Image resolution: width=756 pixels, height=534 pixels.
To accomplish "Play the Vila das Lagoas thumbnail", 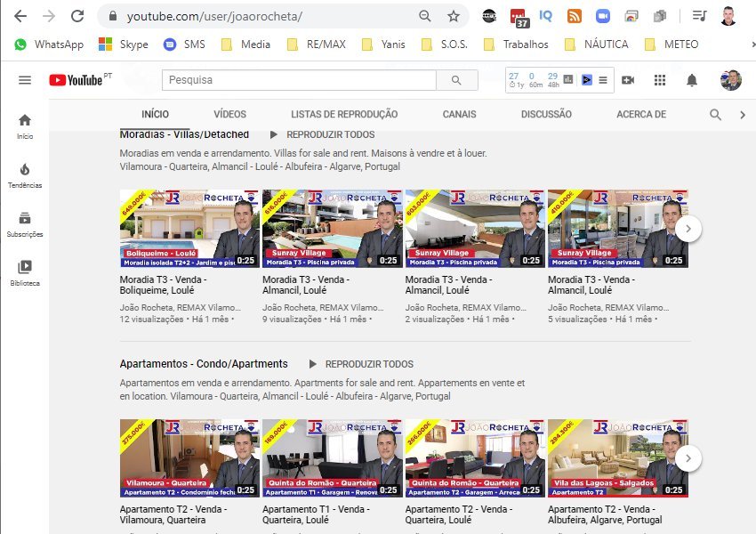I will (x=617, y=458).
